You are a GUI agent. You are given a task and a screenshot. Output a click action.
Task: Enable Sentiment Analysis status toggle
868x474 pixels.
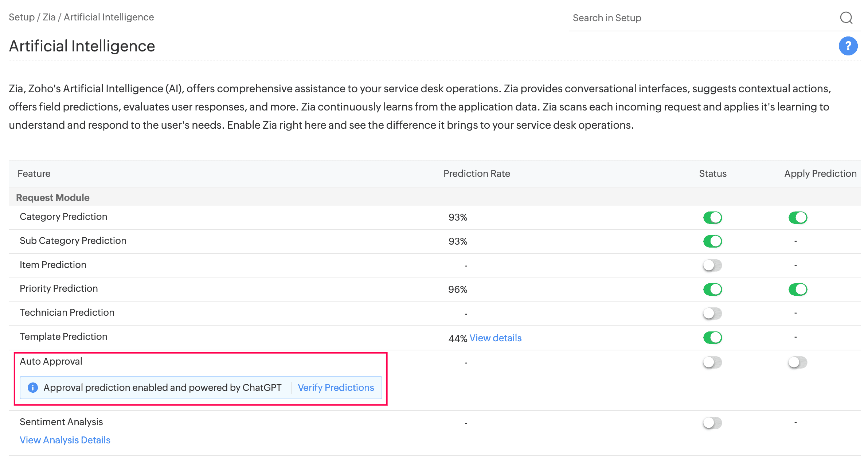712,423
